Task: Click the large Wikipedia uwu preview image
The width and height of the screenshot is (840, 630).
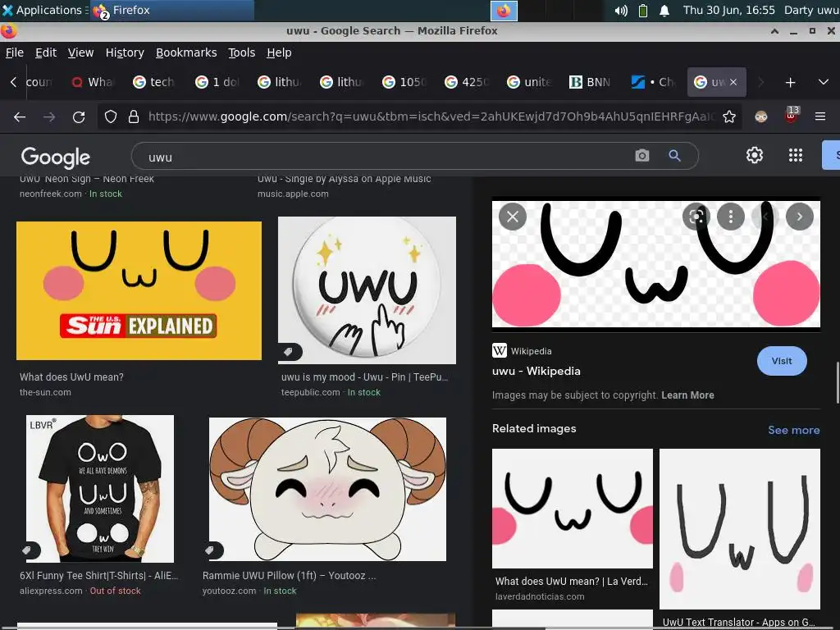Action: click(655, 263)
